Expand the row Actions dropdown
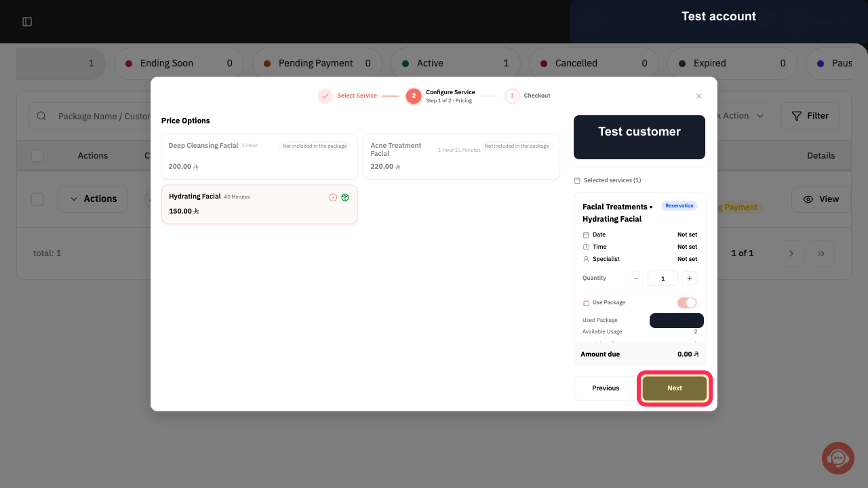 93,199
